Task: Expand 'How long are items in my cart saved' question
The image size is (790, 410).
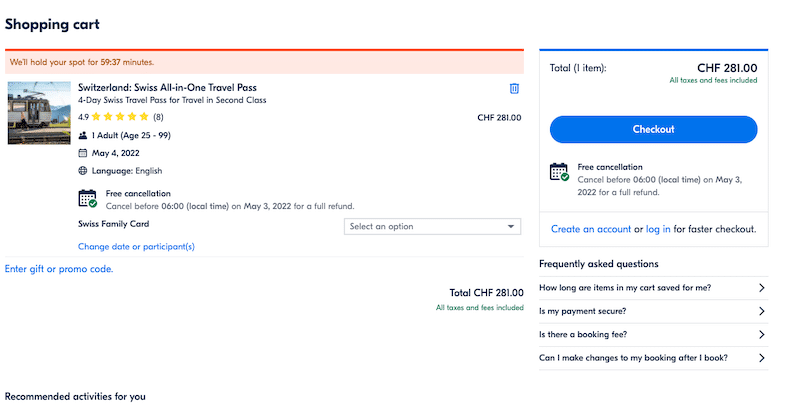Action: click(x=653, y=288)
